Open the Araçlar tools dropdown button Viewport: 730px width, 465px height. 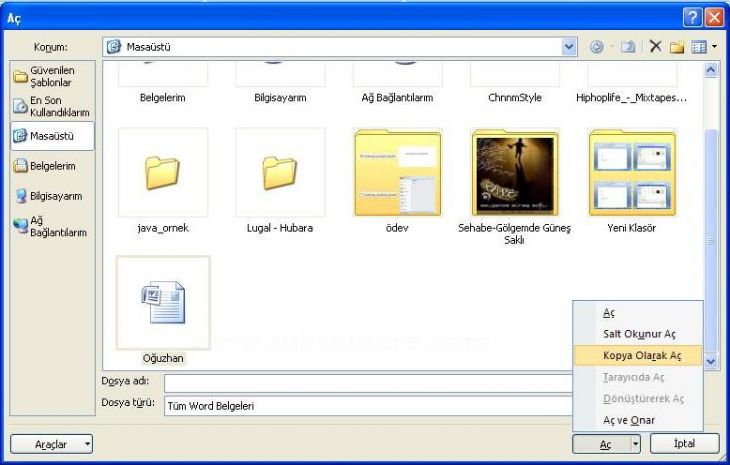coord(51,444)
